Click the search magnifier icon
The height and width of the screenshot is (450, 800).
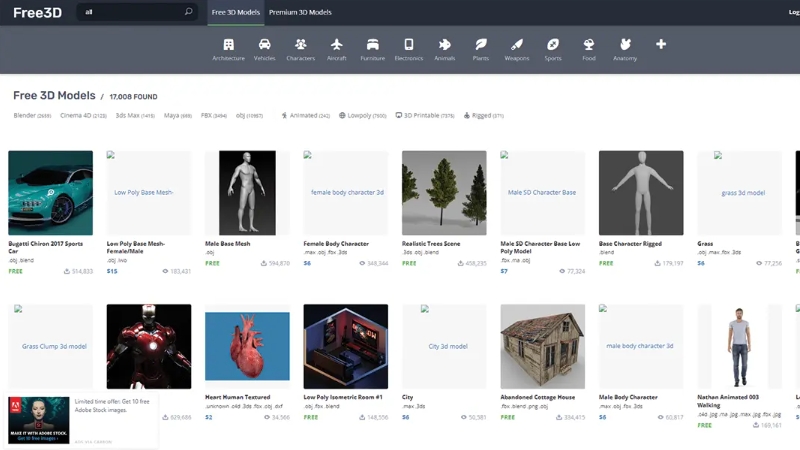188,11
